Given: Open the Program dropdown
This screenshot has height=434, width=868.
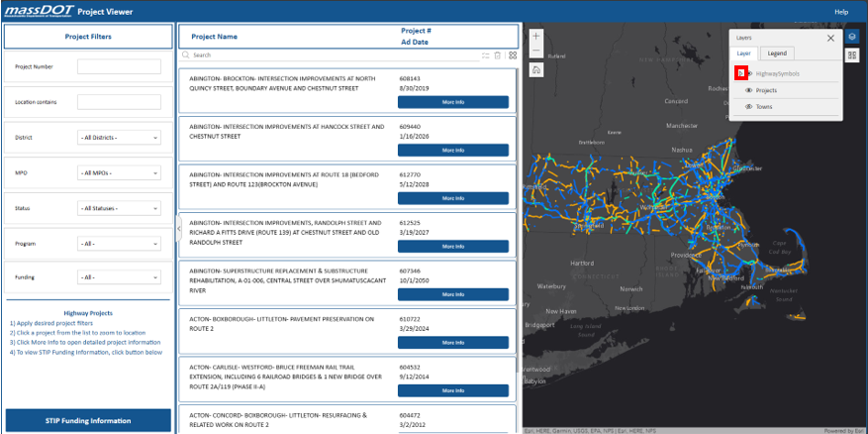Looking at the screenshot, I should tap(119, 244).
